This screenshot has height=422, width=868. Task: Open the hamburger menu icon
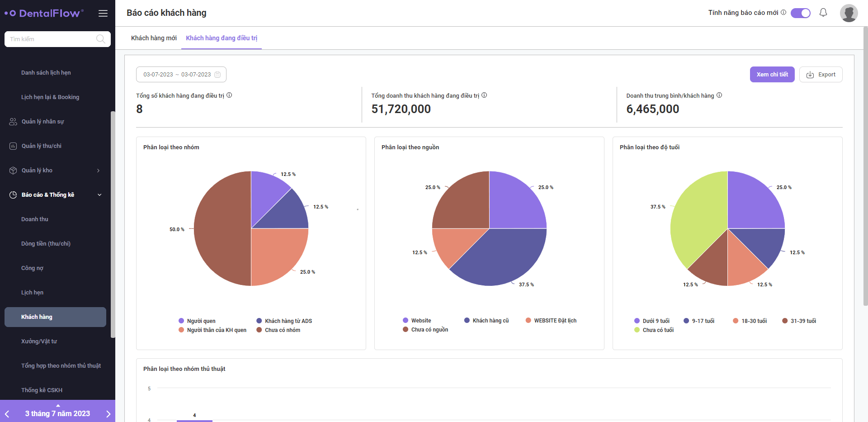(x=103, y=13)
